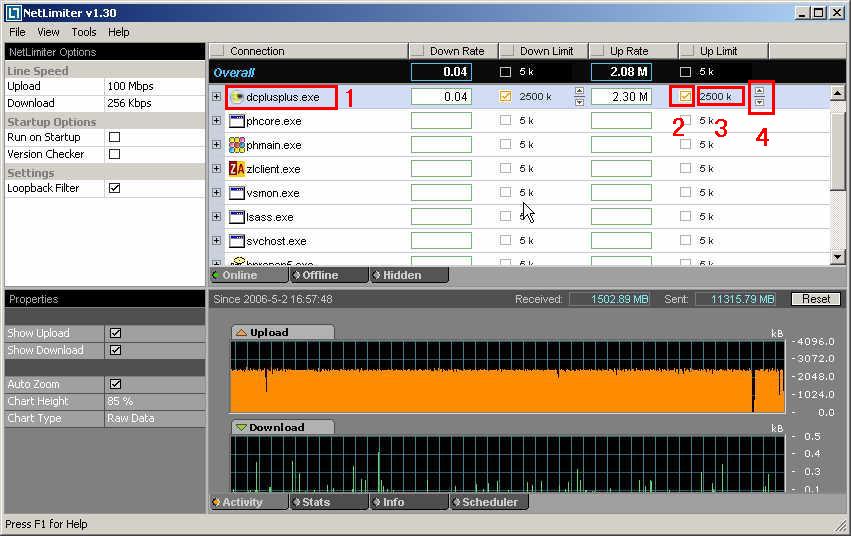Enable the Overall up limit checkbox
This screenshot has height=536, width=851.
(x=685, y=72)
